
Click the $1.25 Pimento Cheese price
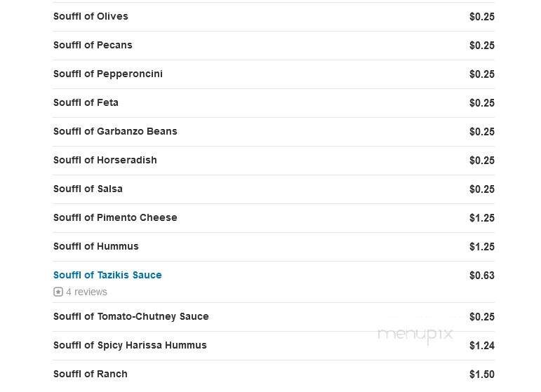481,218
